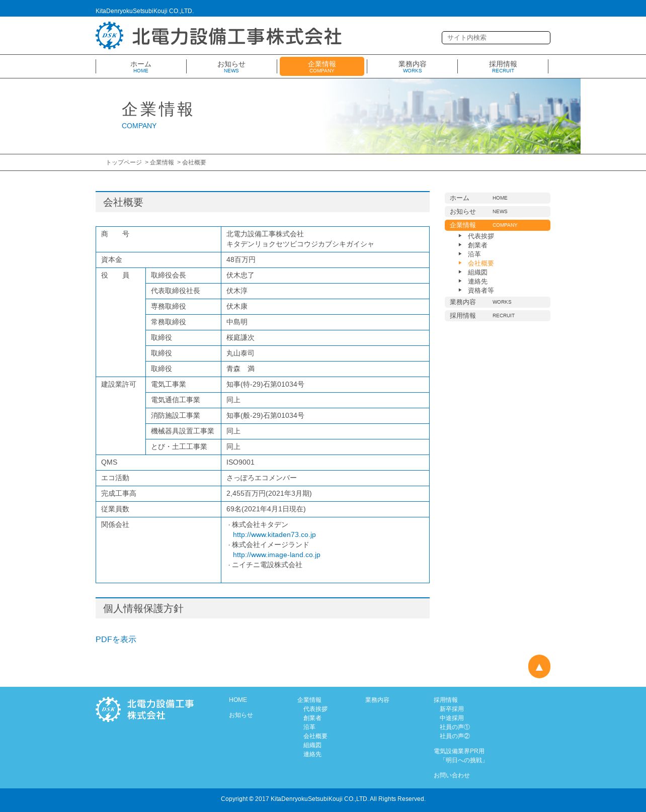The image size is (646, 812).
Task: Select the 企業情報 COMPANY navigation tab
Action: (x=322, y=66)
